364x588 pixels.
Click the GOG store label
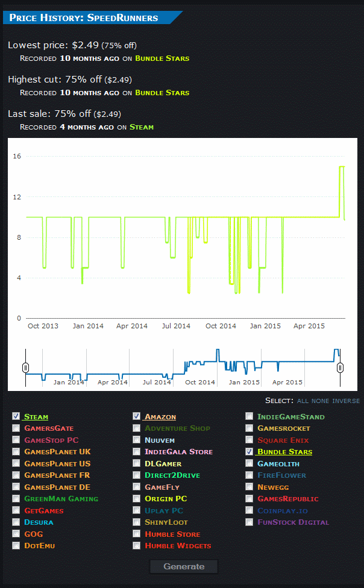coord(33,534)
